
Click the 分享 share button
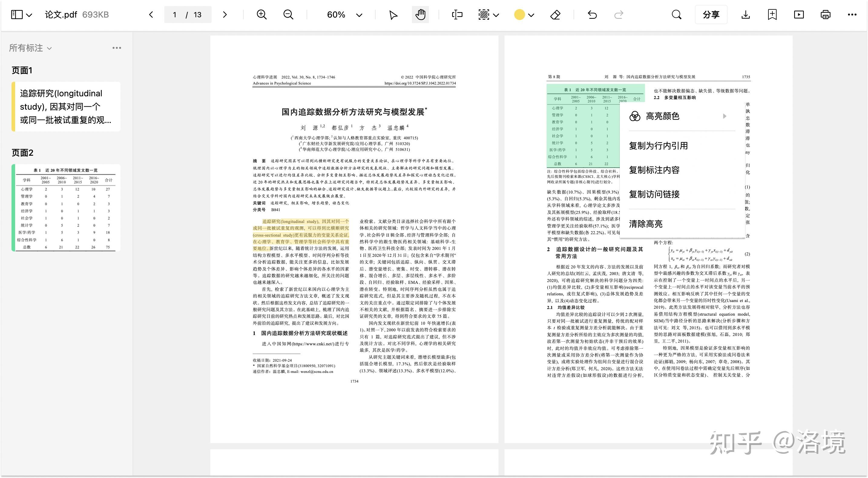tap(711, 15)
